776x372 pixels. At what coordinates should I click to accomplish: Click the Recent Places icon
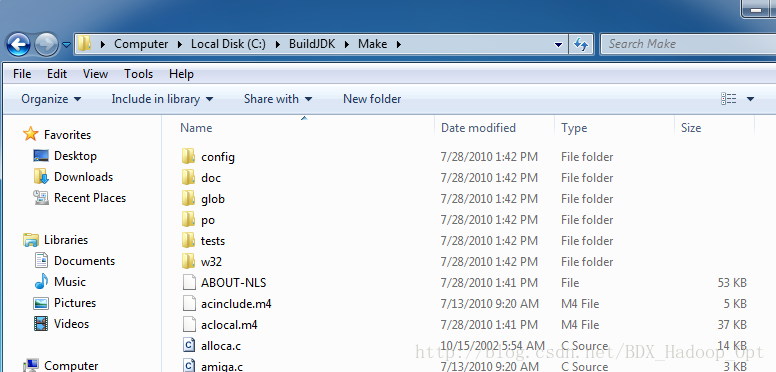click(41, 198)
